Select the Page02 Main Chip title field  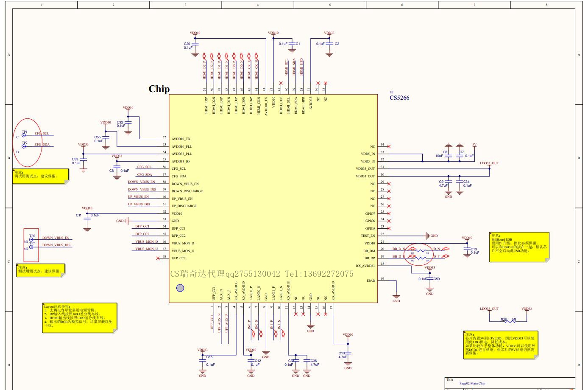point(472,383)
